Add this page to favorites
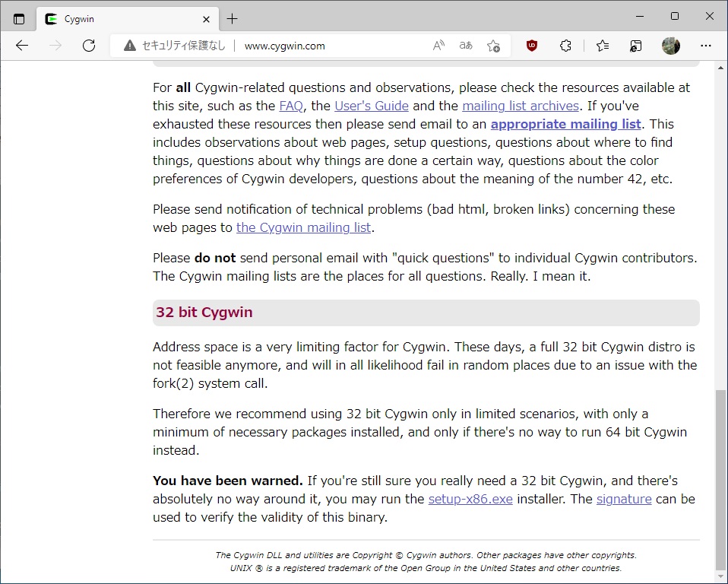Image resolution: width=728 pixels, height=584 pixels. click(493, 46)
